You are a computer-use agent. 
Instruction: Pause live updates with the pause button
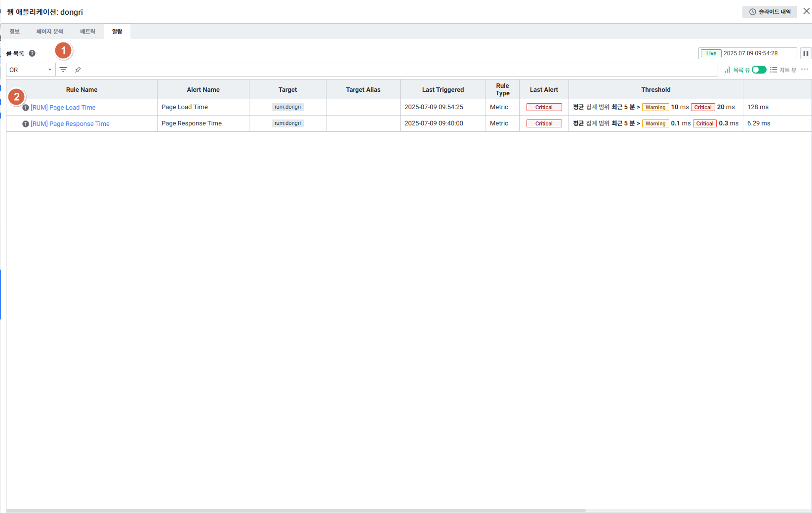point(806,53)
